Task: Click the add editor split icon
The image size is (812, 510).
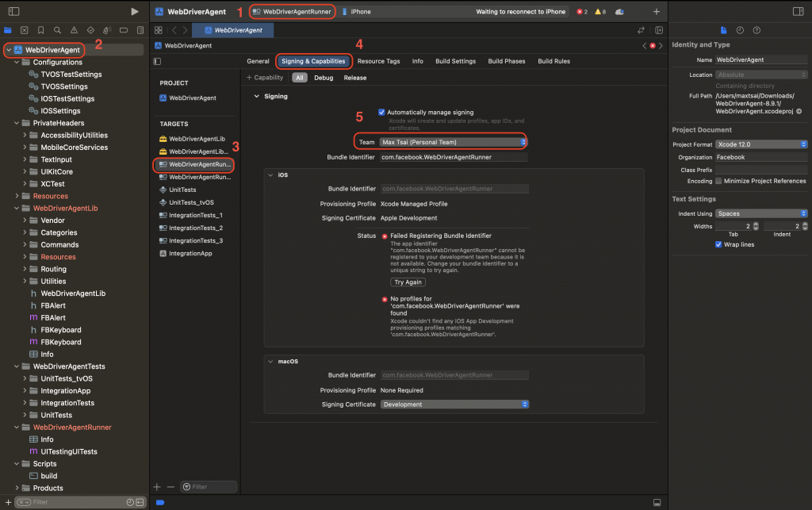Action: pyautogui.click(x=659, y=30)
